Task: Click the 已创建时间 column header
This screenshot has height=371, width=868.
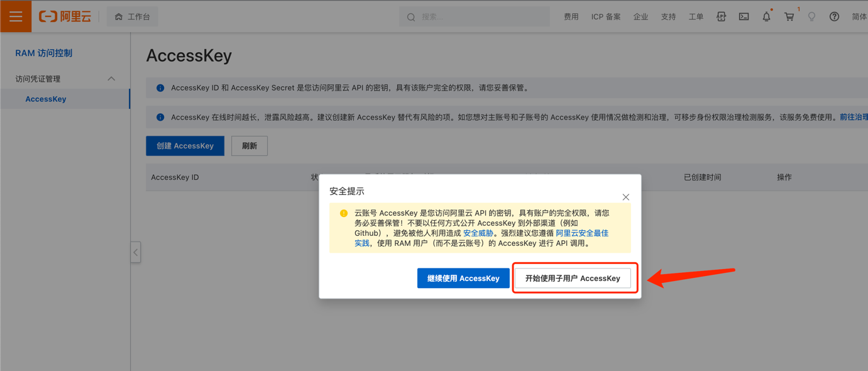Action: (x=703, y=177)
